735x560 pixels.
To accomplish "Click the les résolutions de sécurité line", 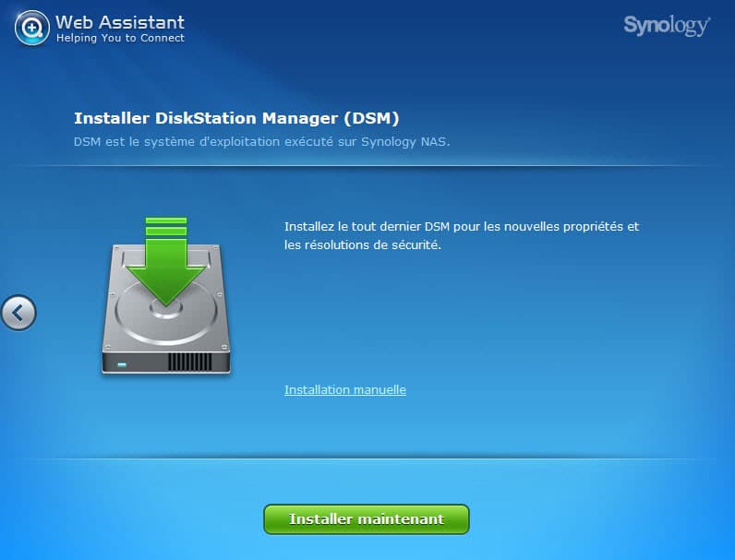I will [363, 244].
